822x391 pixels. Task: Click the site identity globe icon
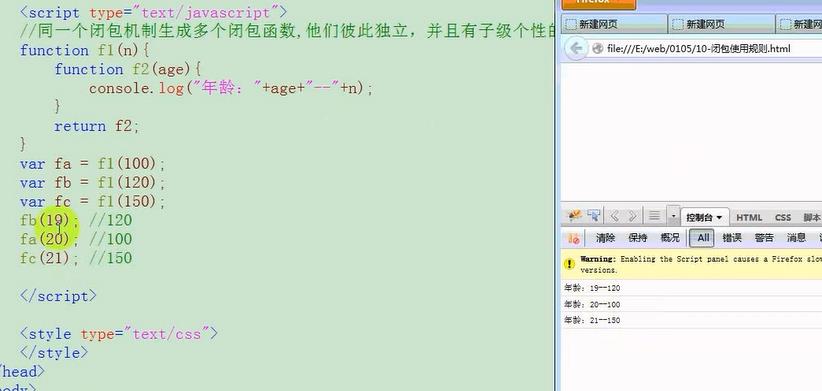point(597,49)
